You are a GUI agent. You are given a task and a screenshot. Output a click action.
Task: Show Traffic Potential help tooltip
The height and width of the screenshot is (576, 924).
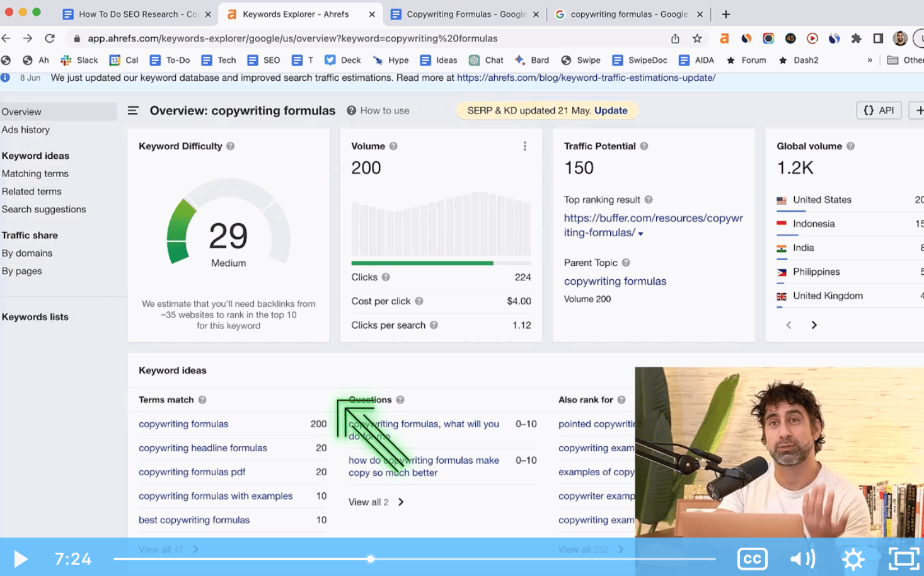coord(644,146)
